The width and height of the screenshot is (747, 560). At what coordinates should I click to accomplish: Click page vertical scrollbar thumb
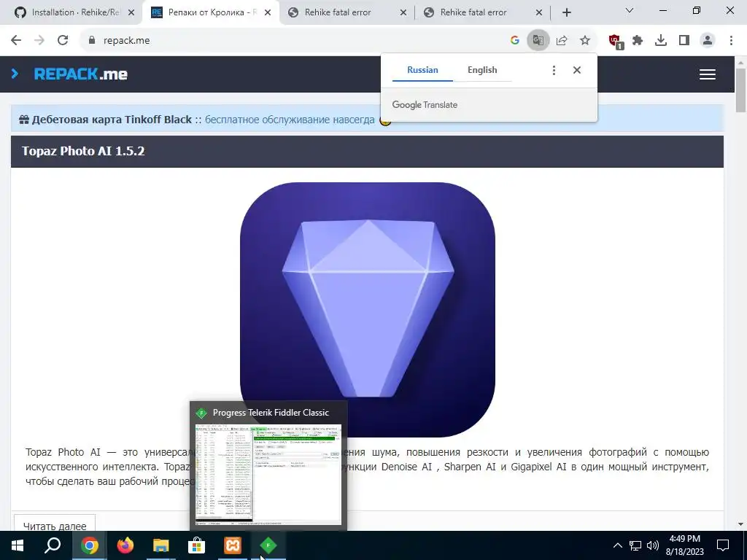point(741,90)
